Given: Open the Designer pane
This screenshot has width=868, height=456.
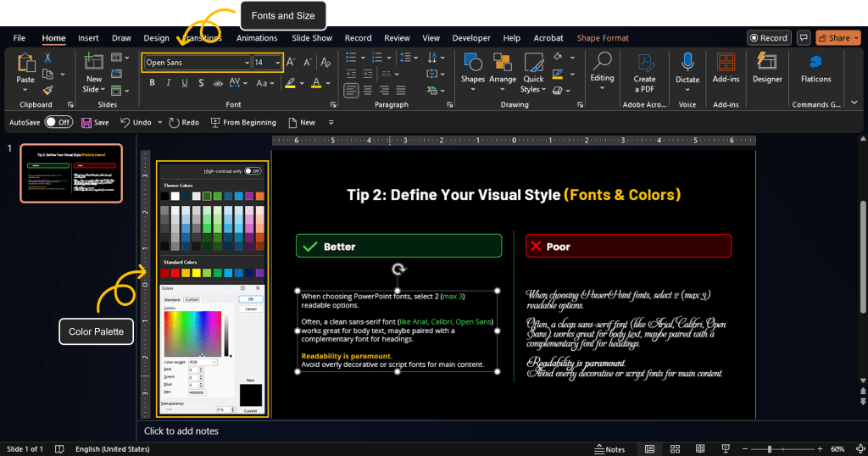Looking at the screenshot, I should pyautogui.click(x=767, y=68).
